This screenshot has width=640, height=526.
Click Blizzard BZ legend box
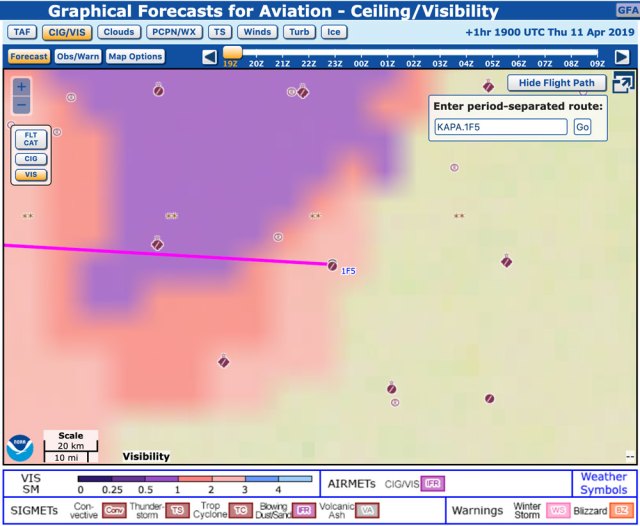(x=621, y=510)
